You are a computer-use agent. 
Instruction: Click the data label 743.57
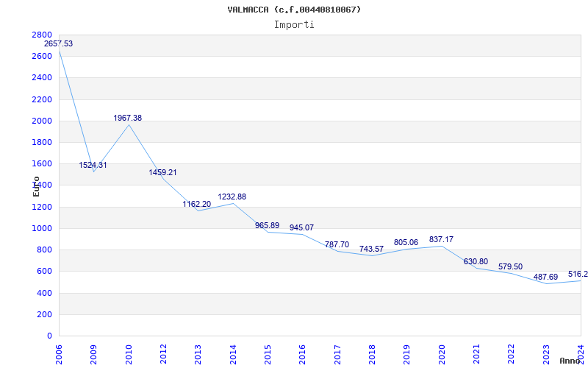pyautogui.click(x=371, y=249)
